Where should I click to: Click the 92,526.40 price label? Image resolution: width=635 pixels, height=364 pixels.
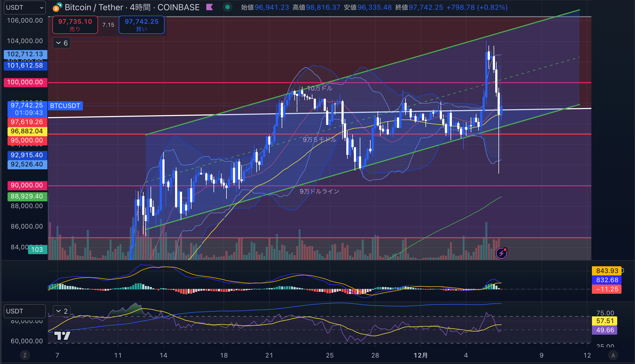pyautogui.click(x=27, y=164)
